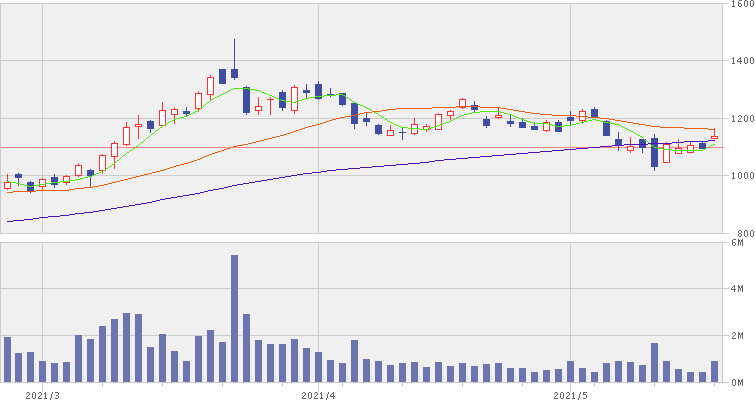This screenshot has height=400, width=755.
Task: Select the candlestick with the highest upper wick
Action: coord(234,70)
